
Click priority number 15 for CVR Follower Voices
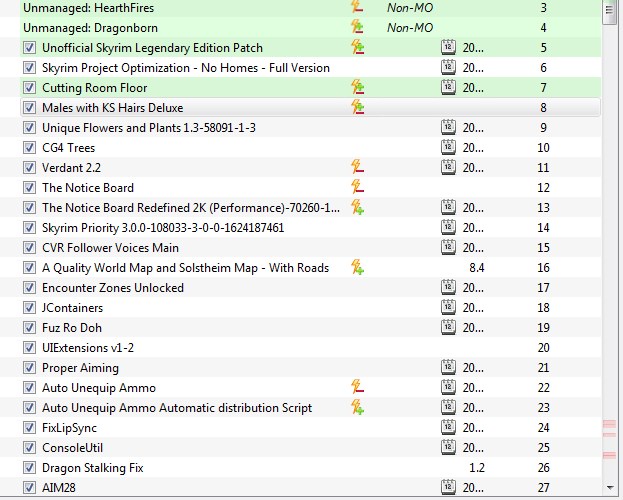pyautogui.click(x=543, y=247)
